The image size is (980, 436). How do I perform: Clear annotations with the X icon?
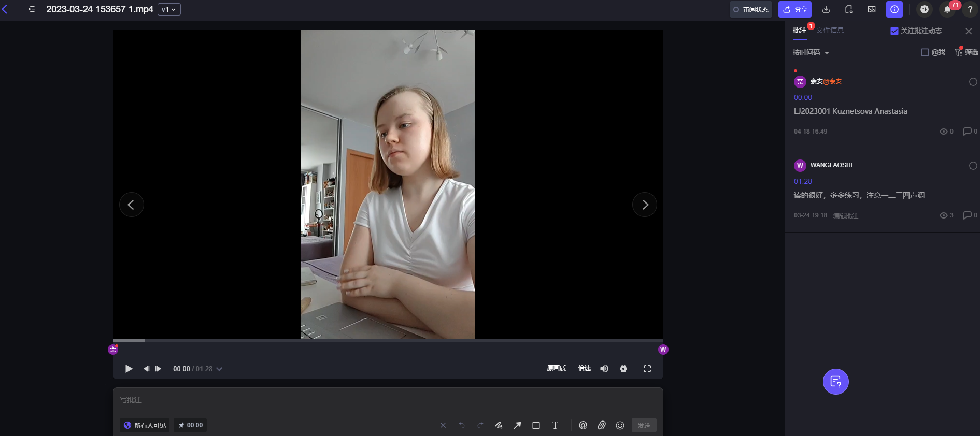[x=443, y=425]
